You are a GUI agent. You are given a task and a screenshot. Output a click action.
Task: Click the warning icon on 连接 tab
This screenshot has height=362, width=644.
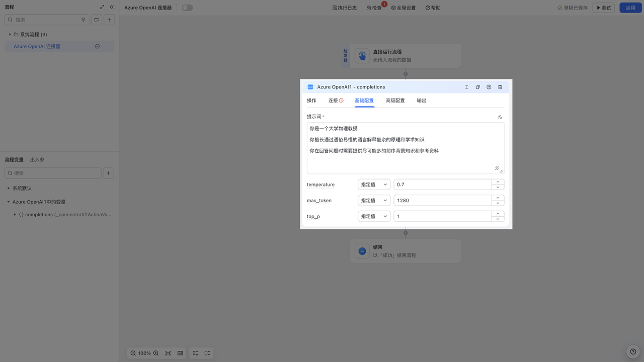pyautogui.click(x=341, y=101)
